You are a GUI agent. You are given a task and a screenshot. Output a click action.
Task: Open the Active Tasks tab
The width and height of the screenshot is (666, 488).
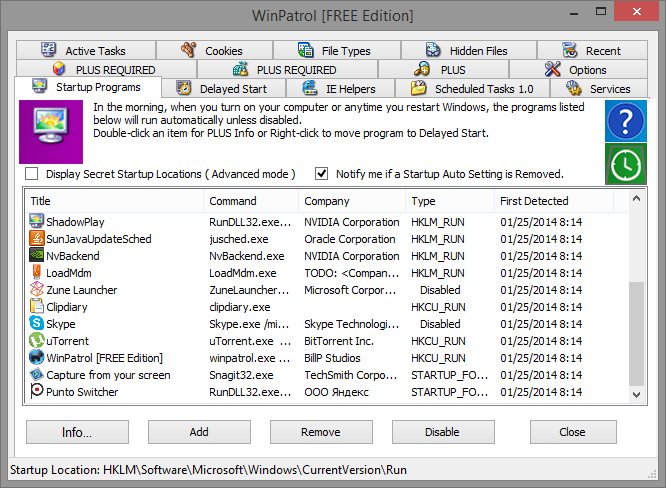click(x=86, y=50)
